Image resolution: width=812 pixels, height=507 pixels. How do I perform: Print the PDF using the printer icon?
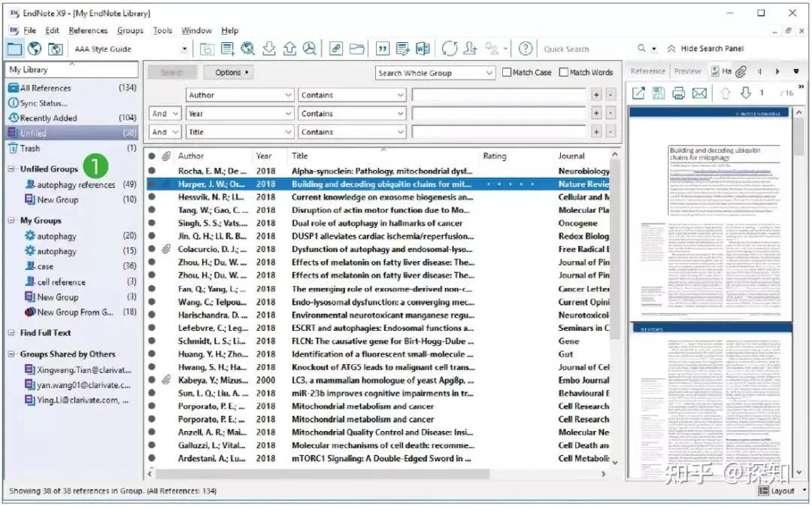pos(680,93)
